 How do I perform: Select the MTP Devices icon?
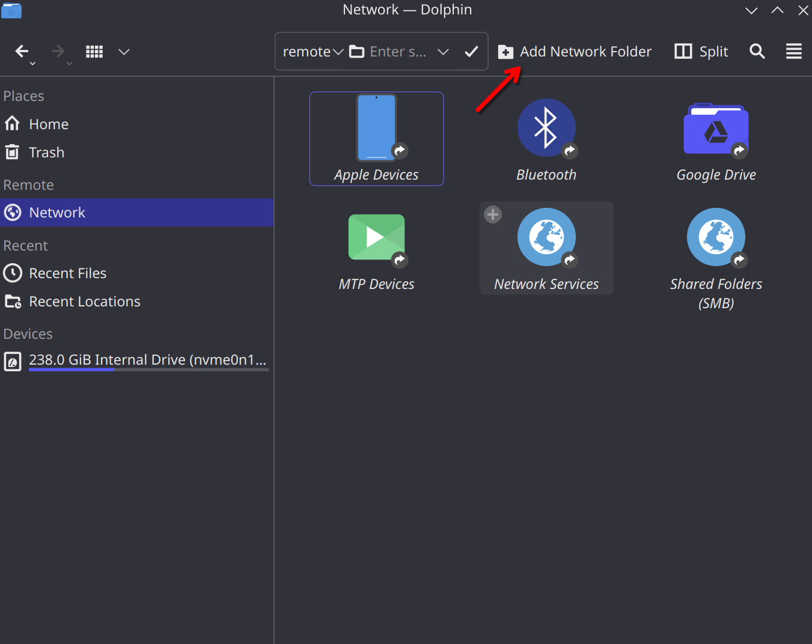376,238
